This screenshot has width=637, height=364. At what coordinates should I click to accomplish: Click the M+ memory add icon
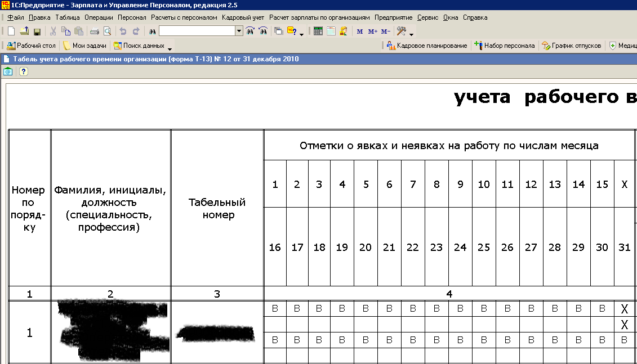pyautogui.click(x=372, y=32)
